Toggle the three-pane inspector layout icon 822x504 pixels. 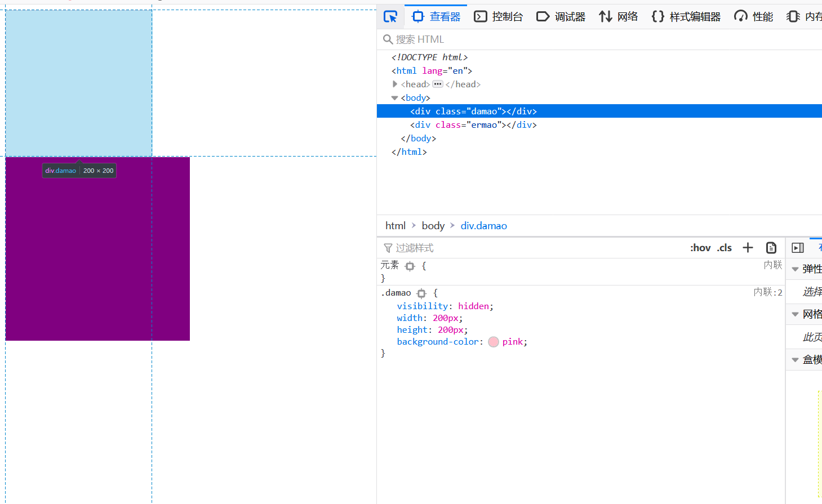pos(798,248)
